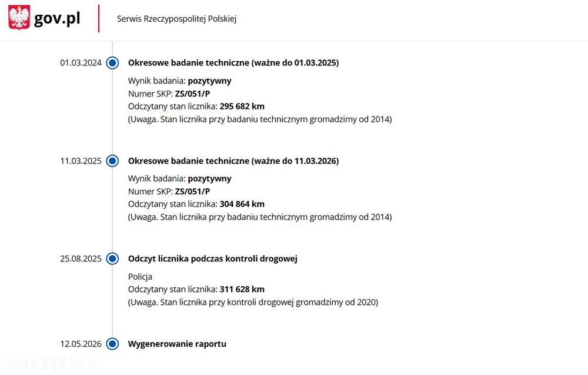Select the 12.05.2026 timeline marker dot
Viewport: 588px width, 375px height.
pyautogui.click(x=112, y=344)
